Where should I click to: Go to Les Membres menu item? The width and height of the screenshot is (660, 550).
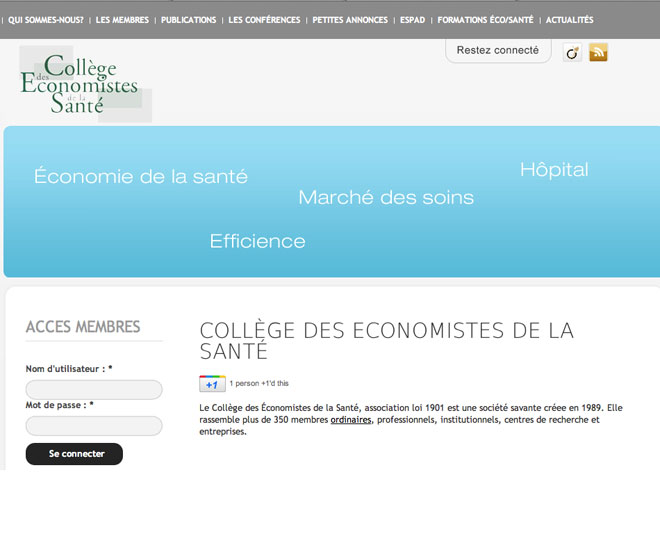point(122,20)
